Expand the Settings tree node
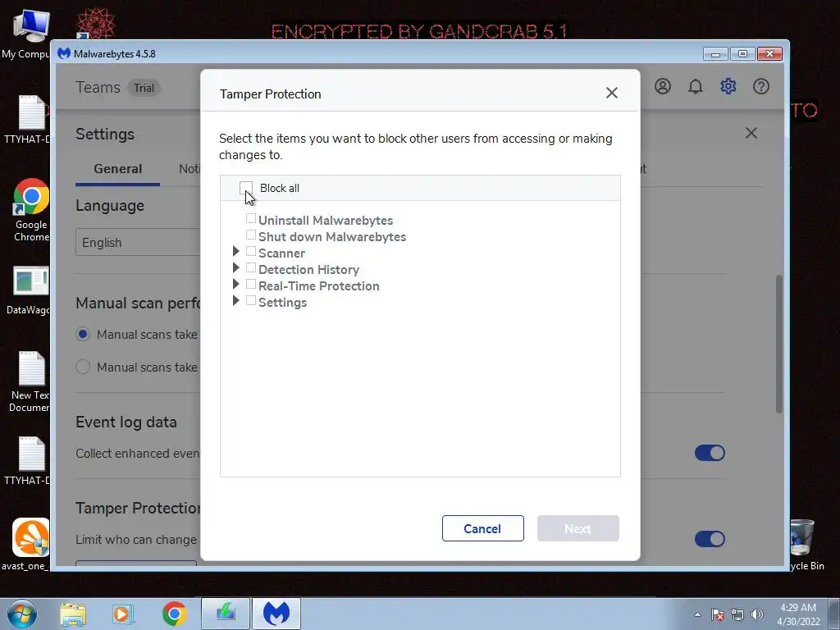840x630 pixels. pos(235,300)
